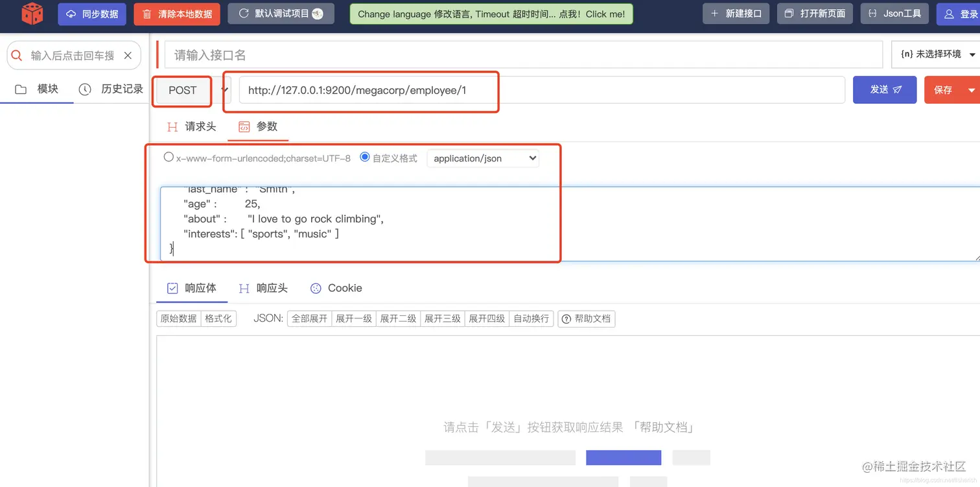Focus the sidebar search input field

[73, 56]
